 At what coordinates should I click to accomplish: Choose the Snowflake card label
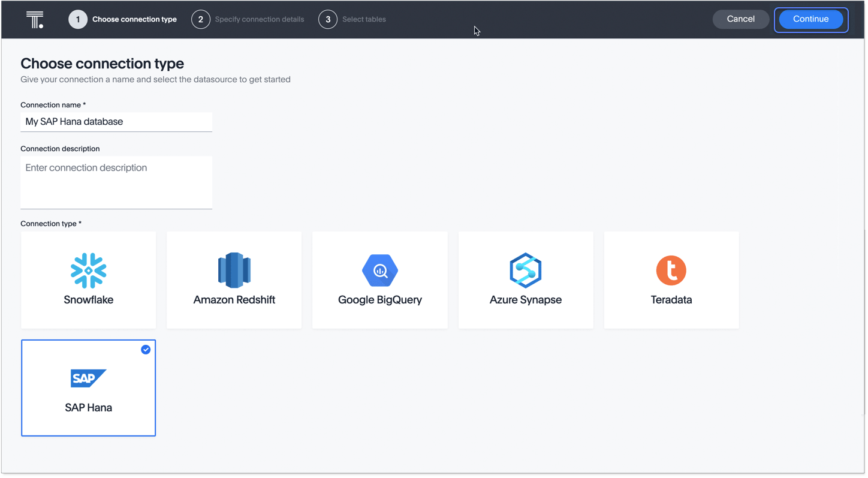pyautogui.click(x=89, y=300)
